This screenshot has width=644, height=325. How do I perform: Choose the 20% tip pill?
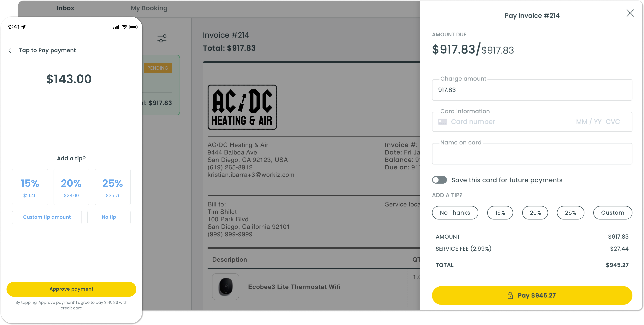coord(535,213)
